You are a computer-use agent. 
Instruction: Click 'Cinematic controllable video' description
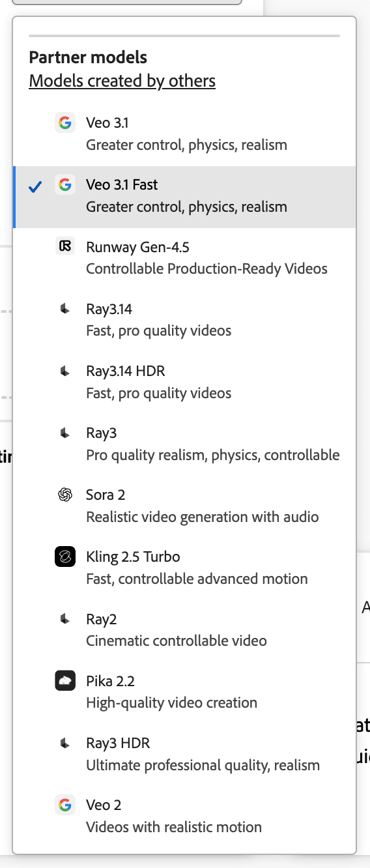(177, 641)
